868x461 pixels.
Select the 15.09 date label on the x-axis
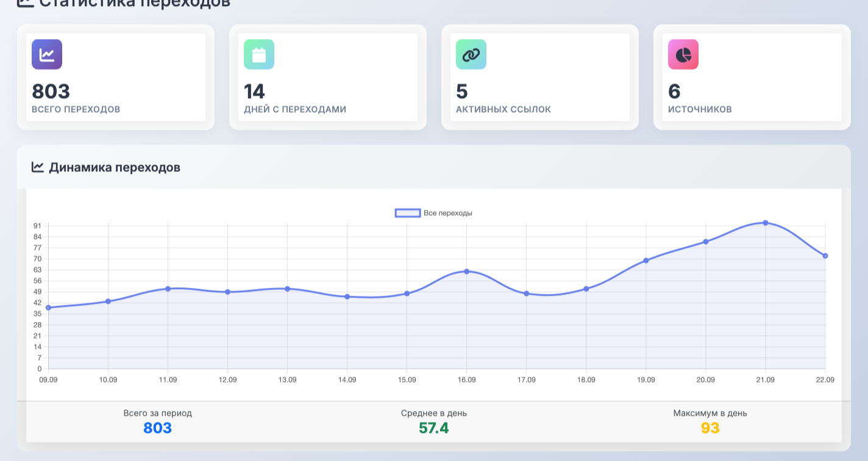tap(407, 380)
